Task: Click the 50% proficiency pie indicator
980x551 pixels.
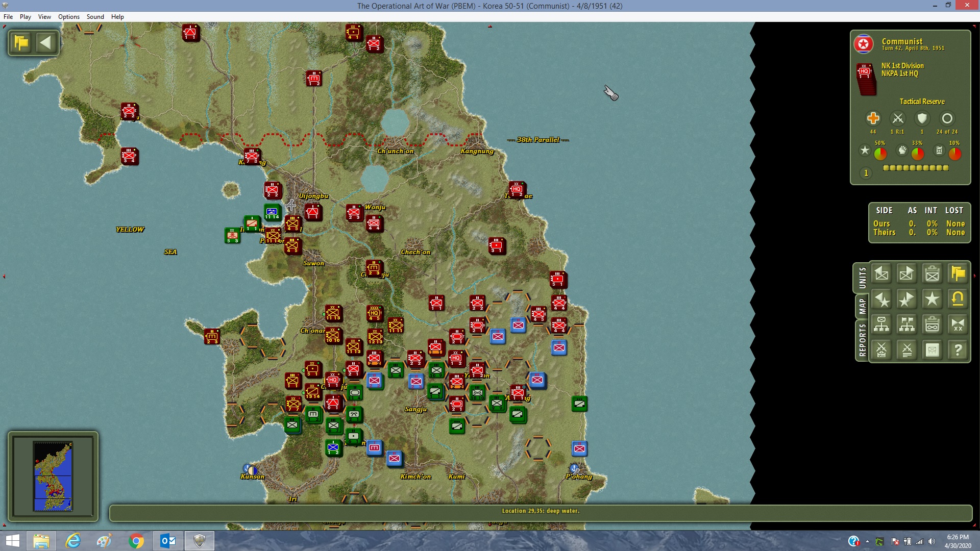Action: (880, 154)
